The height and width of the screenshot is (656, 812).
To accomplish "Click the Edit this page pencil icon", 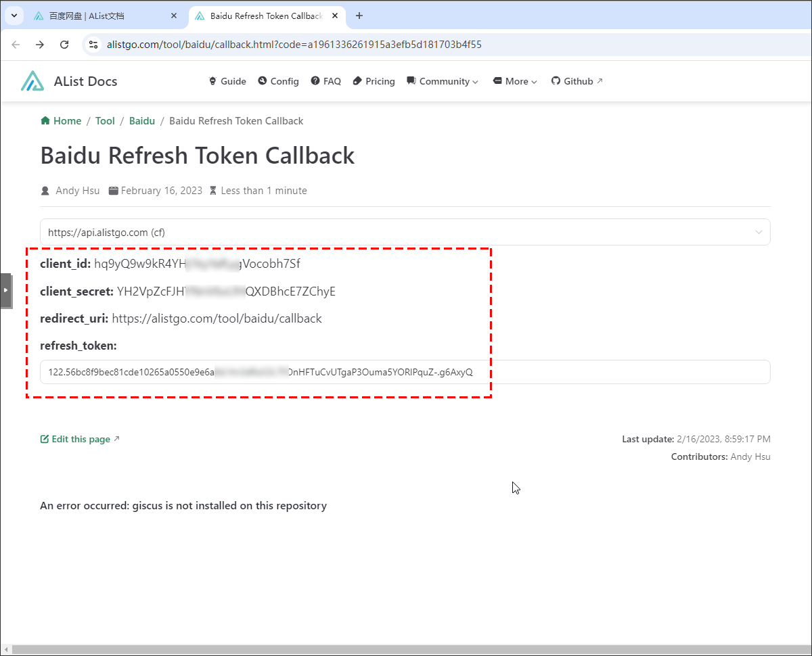I will click(x=45, y=439).
